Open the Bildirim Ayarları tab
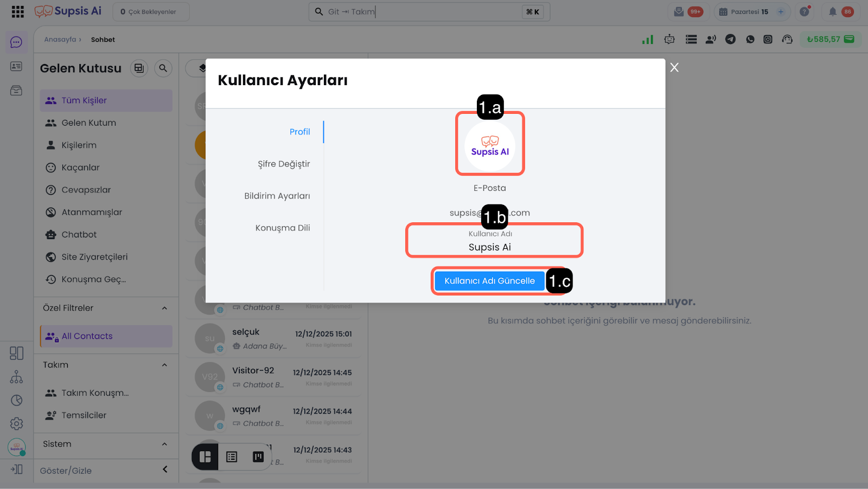Screen dimensions: 868x489 (x=277, y=196)
